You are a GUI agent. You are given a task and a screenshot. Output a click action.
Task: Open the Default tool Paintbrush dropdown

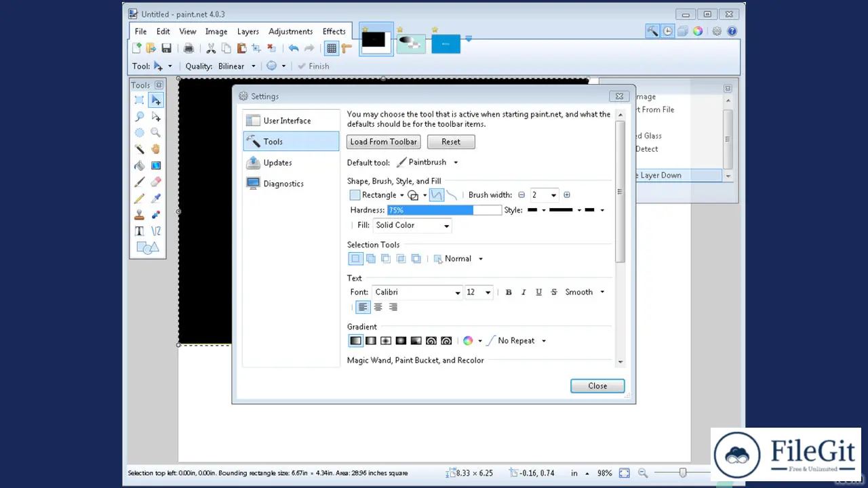427,163
